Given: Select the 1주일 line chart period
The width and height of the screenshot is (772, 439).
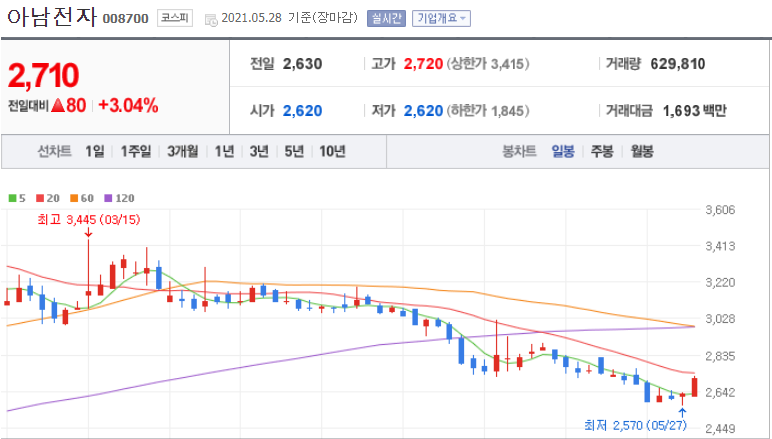Looking at the screenshot, I should (136, 151).
